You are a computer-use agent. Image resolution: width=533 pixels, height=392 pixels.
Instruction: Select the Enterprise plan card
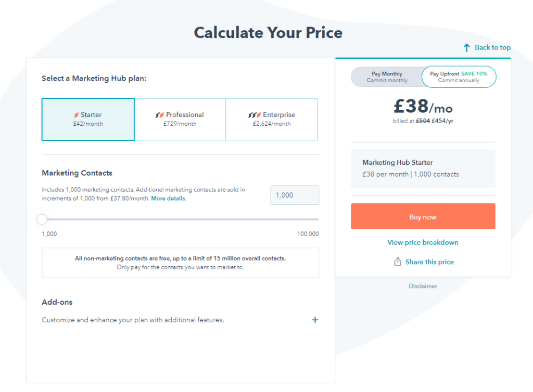point(271,119)
